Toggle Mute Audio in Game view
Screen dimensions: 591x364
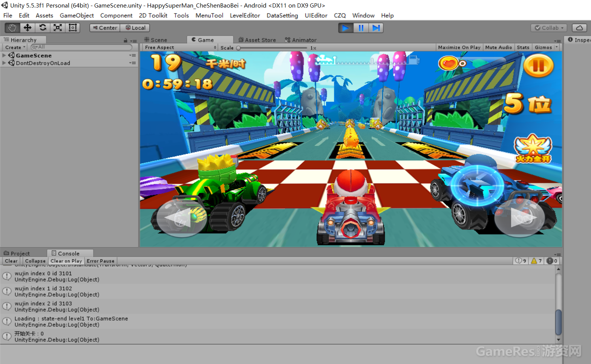click(499, 47)
